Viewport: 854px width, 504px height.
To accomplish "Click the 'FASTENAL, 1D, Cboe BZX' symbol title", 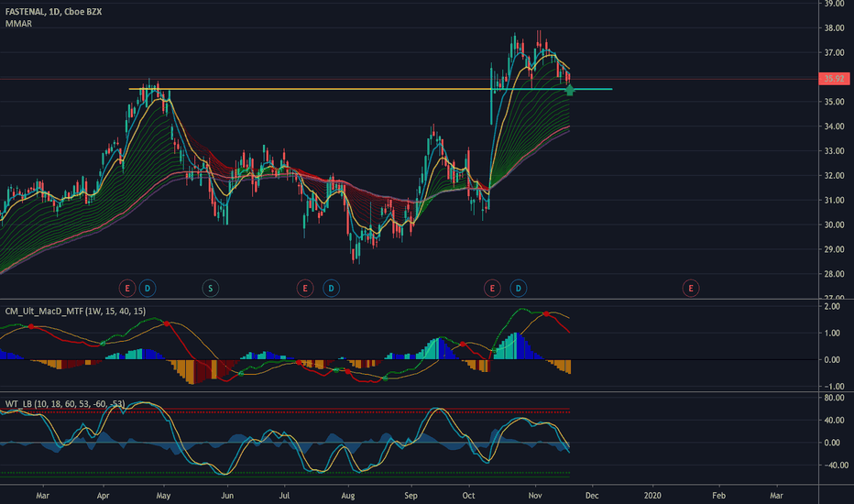I will pyautogui.click(x=53, y=11).
